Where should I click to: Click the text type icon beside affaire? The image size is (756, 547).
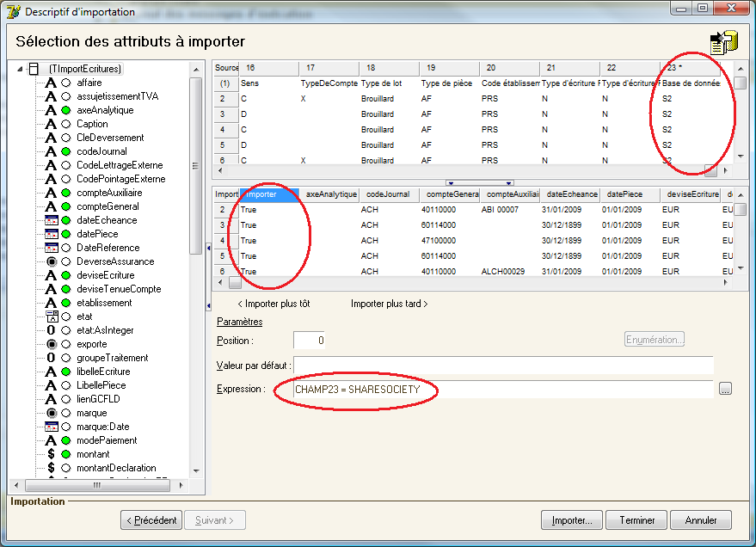pos(51,83)
